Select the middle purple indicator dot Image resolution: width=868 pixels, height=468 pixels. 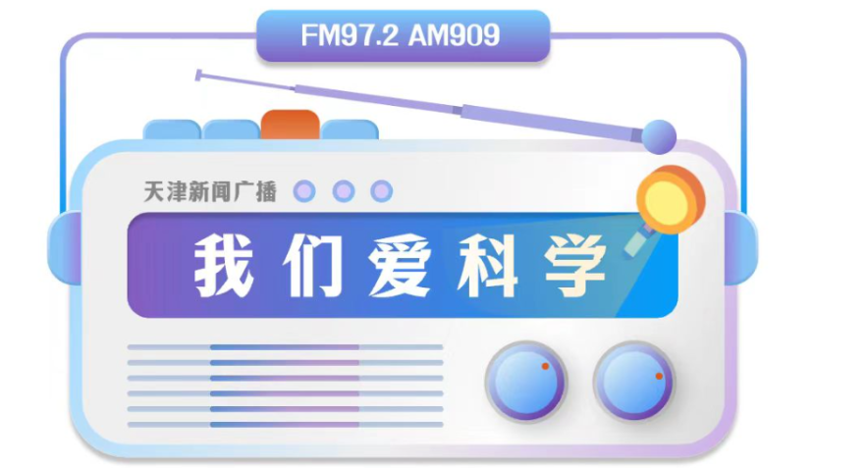pos(344,191)
